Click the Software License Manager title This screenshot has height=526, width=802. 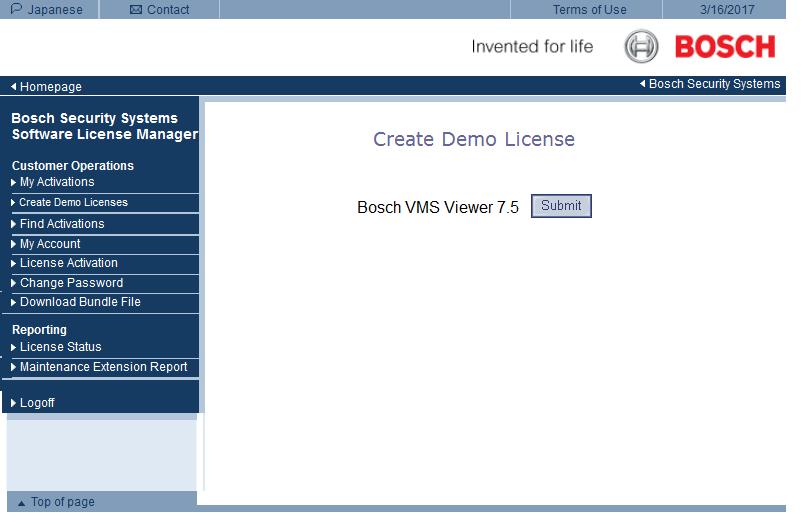pos(105,134)
